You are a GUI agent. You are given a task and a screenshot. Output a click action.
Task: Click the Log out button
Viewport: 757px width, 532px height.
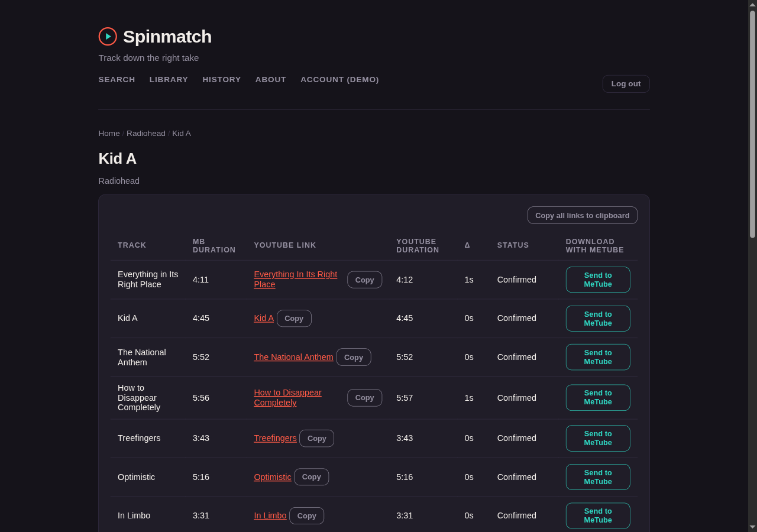tap(626, 84)
